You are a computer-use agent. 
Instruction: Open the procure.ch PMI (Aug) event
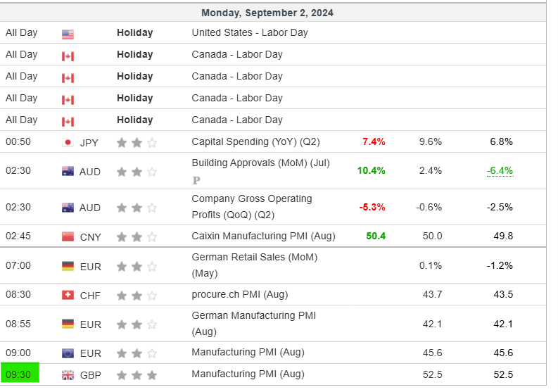pos(239,294)
